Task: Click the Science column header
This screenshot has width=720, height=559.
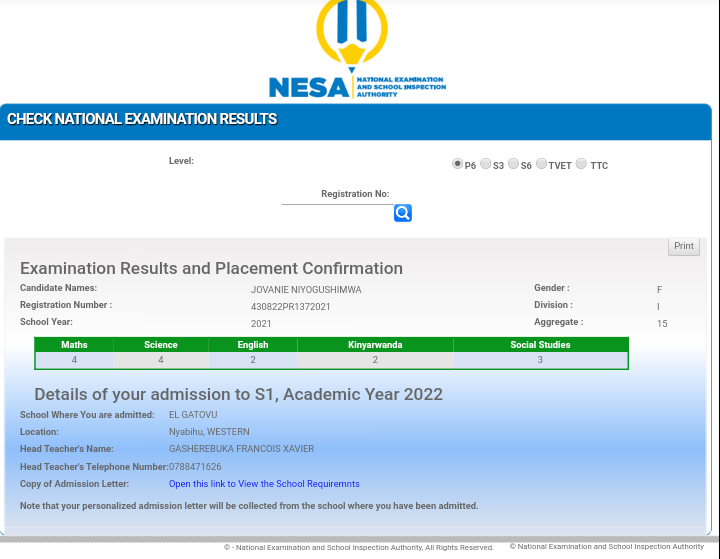Action: coord(160,345)
